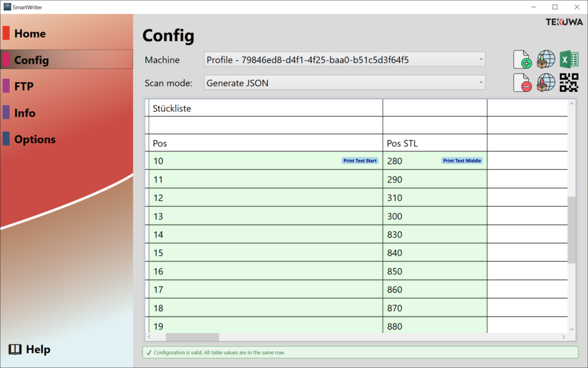Screen dimensions: 588x368
Task: Open the Scan mode dropdown
Action: (x=345, y=82)
